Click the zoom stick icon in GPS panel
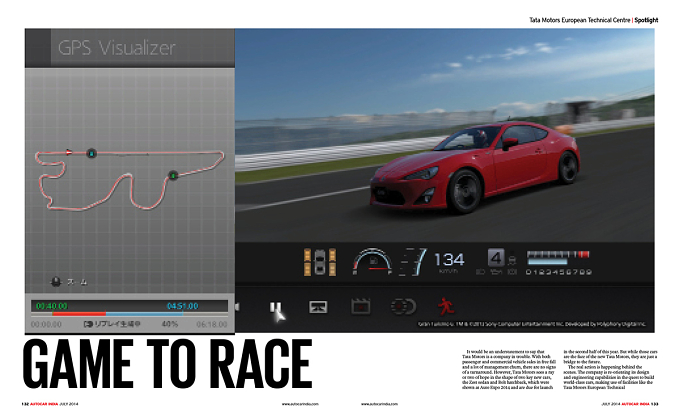The image size is (680, 418). click(56, 282)
